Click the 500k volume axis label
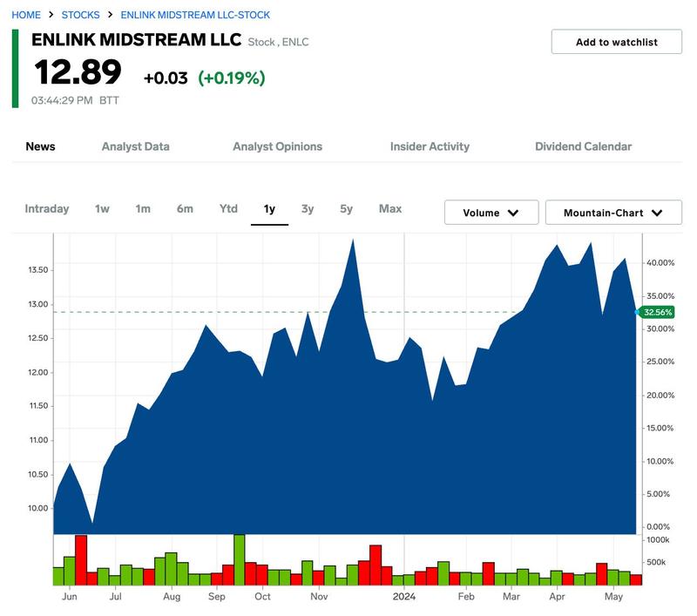Screen dimensions: 697x616 point(656,562)
